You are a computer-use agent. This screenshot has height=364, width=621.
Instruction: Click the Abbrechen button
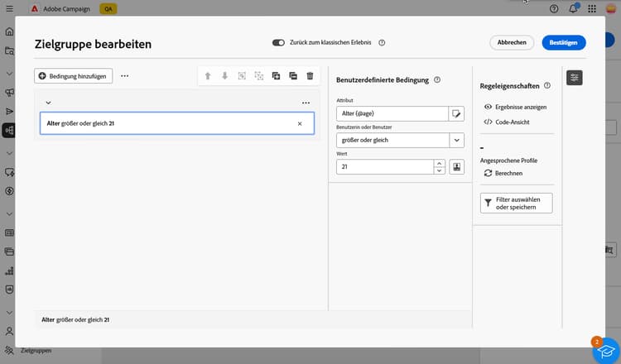512,42
